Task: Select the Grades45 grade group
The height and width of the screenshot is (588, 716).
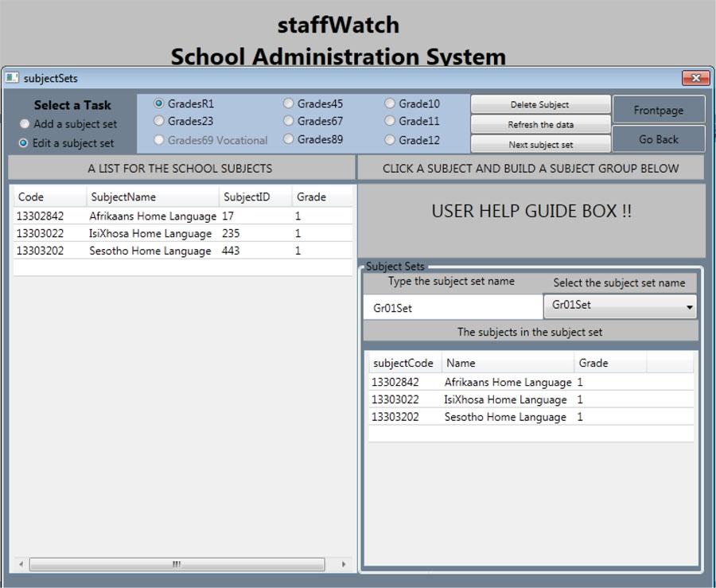Action: [287, 103]
